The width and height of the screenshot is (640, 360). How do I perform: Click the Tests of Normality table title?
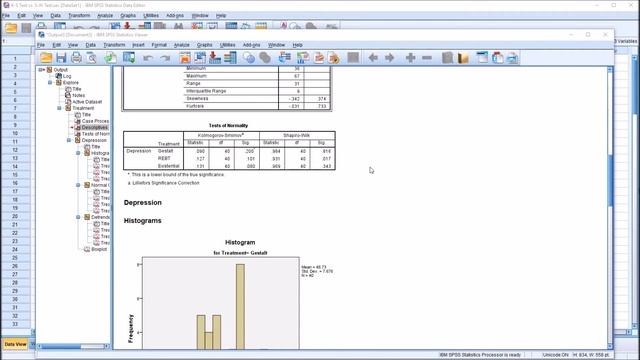tap(228, 125)
